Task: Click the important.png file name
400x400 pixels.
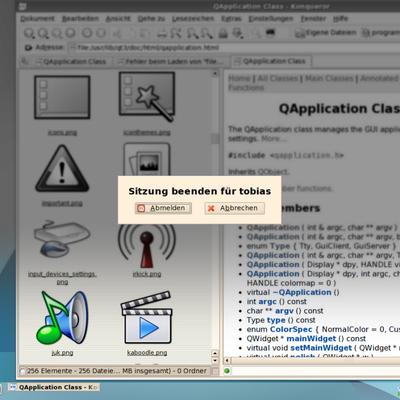Action: (62, 203)
